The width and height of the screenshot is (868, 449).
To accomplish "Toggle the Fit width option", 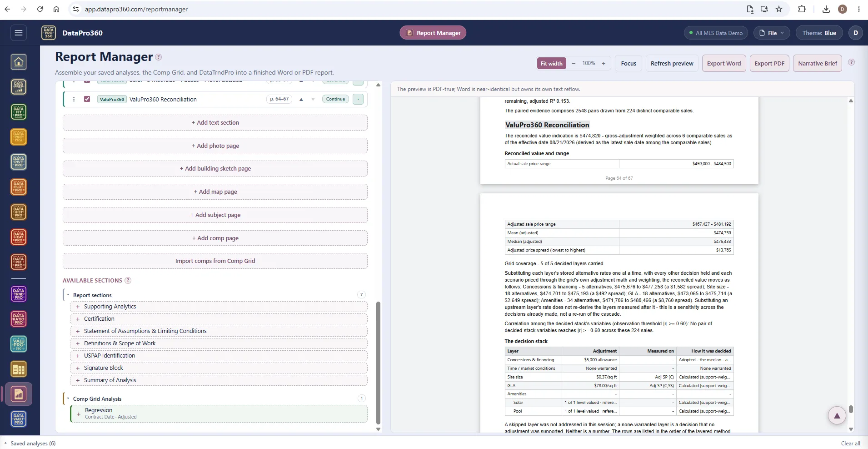I will pos(551,64).
